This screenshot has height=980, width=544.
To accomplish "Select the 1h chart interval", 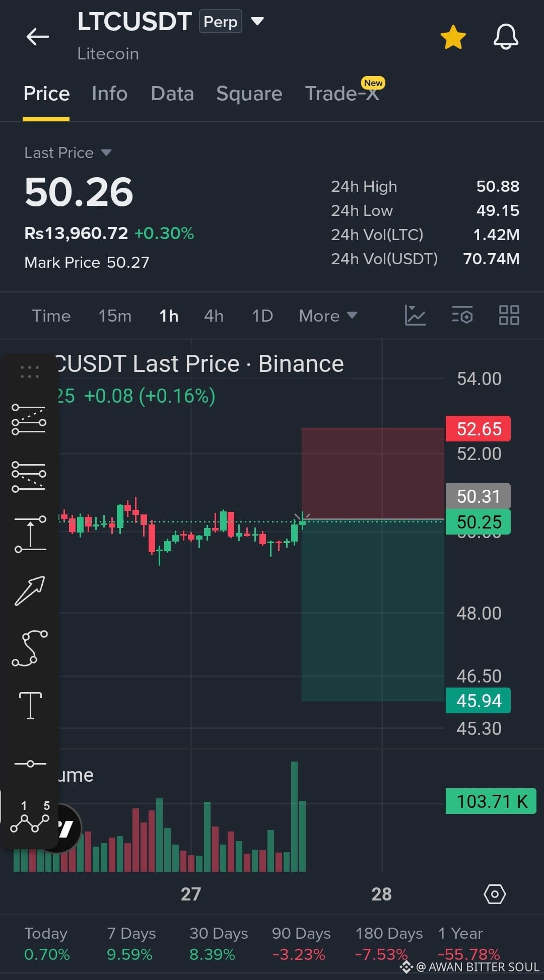I will [169, 316].
